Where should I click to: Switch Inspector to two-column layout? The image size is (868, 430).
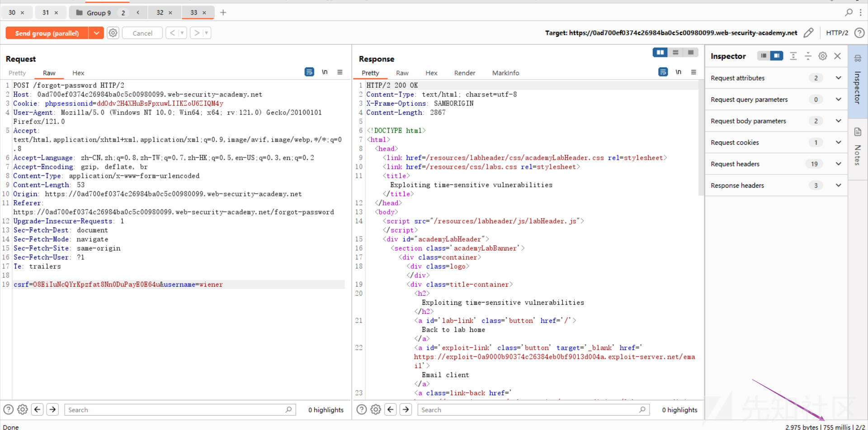777,56
